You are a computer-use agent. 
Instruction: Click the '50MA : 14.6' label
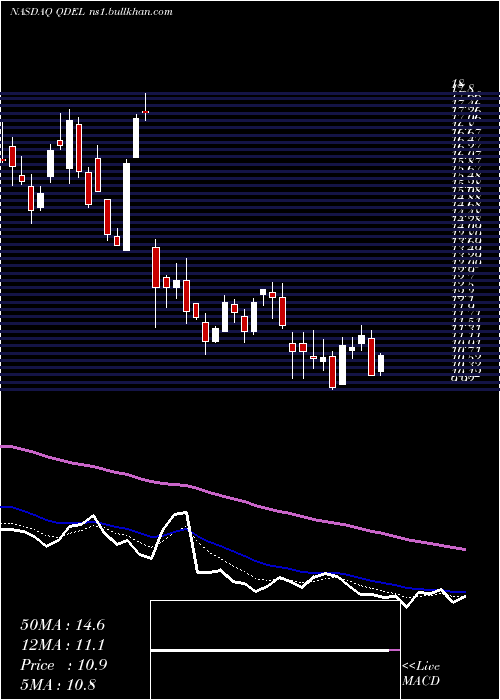pyautogui.click(x=62, y=625)
